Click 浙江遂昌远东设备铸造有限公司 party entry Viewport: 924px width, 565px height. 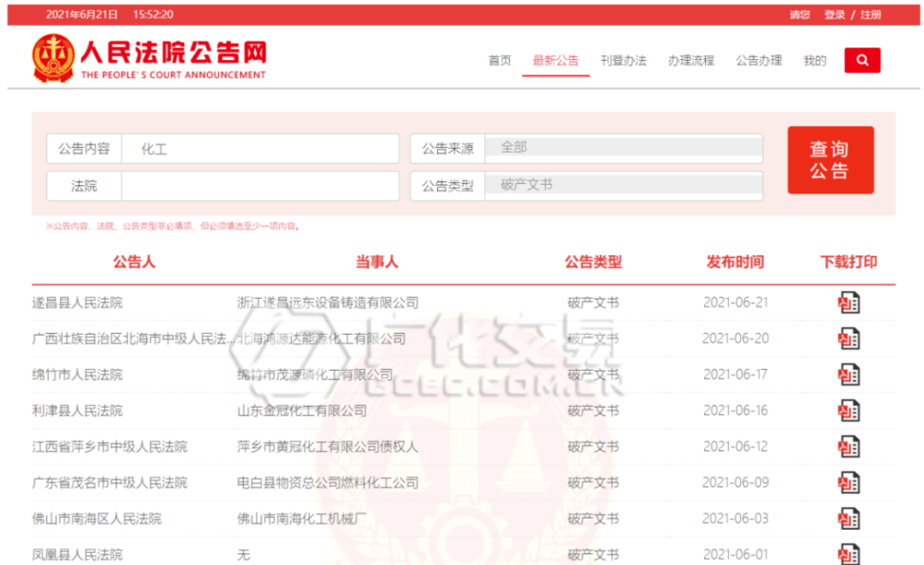tap(328, 302)
